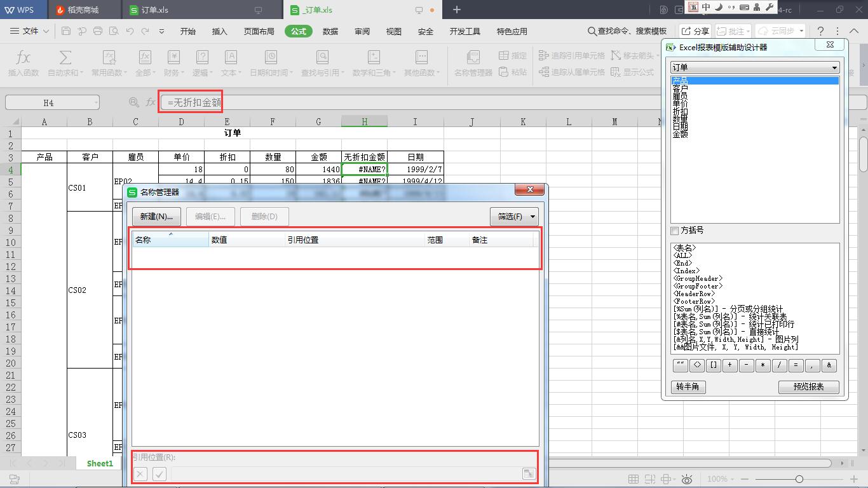This screenshot has height=488, width=868.
Task: Open the 页面布局 ribbon tab
Action: tap(259, 31)
